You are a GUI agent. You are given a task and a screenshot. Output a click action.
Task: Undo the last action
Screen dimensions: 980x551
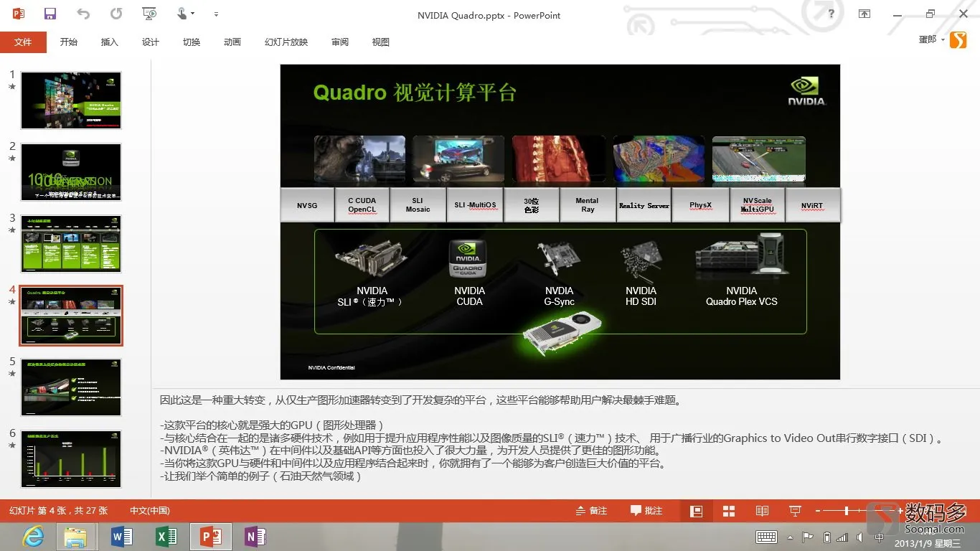tap(83, 14)
